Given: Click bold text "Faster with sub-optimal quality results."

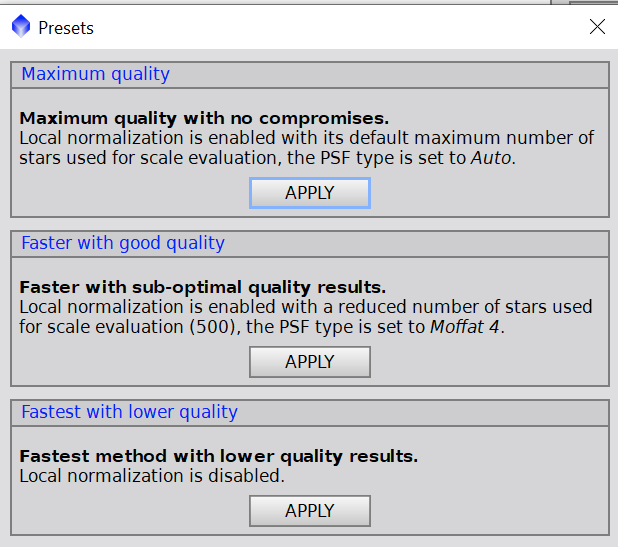Looking at the screenshot, I should click(x=202, y=288).
